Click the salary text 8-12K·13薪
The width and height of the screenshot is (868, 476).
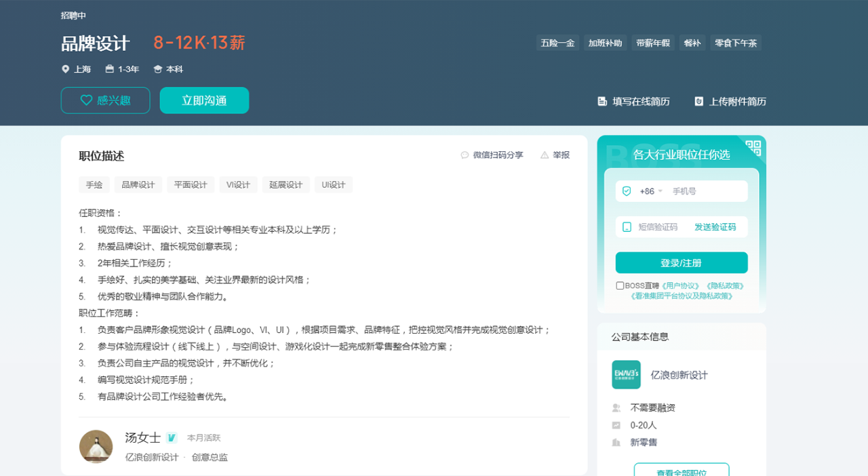tap(199, 43)
